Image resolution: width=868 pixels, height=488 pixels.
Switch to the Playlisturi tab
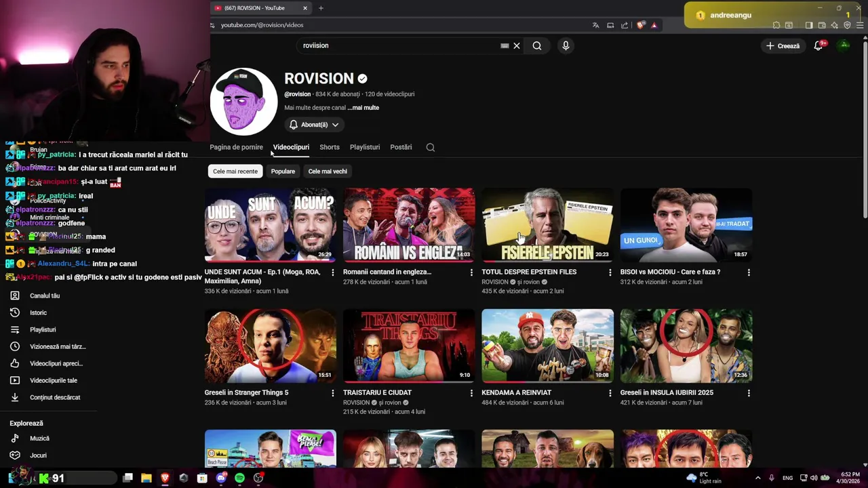365,147
